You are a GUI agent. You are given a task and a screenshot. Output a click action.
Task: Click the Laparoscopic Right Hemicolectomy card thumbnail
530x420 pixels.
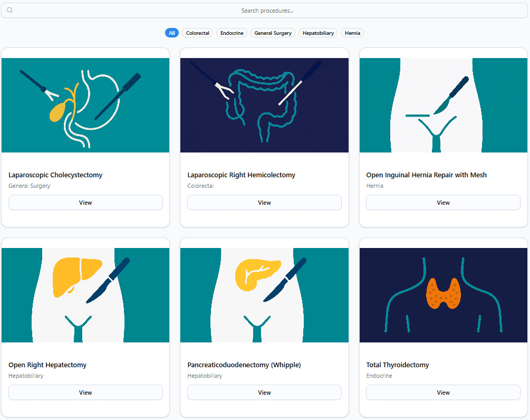[264, 104]
